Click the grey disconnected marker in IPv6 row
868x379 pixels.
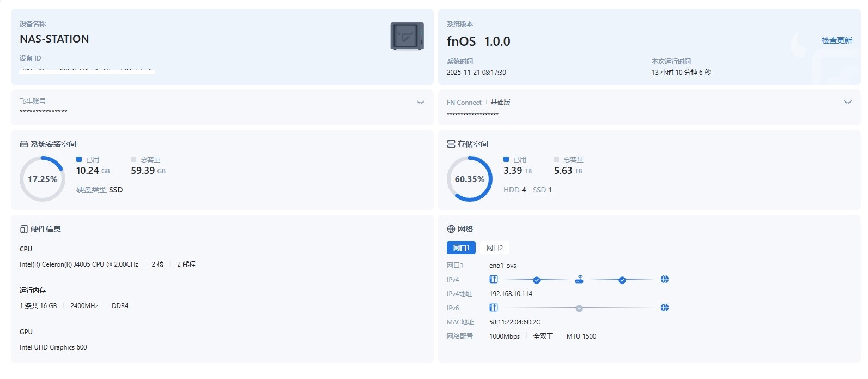point(579,308)
